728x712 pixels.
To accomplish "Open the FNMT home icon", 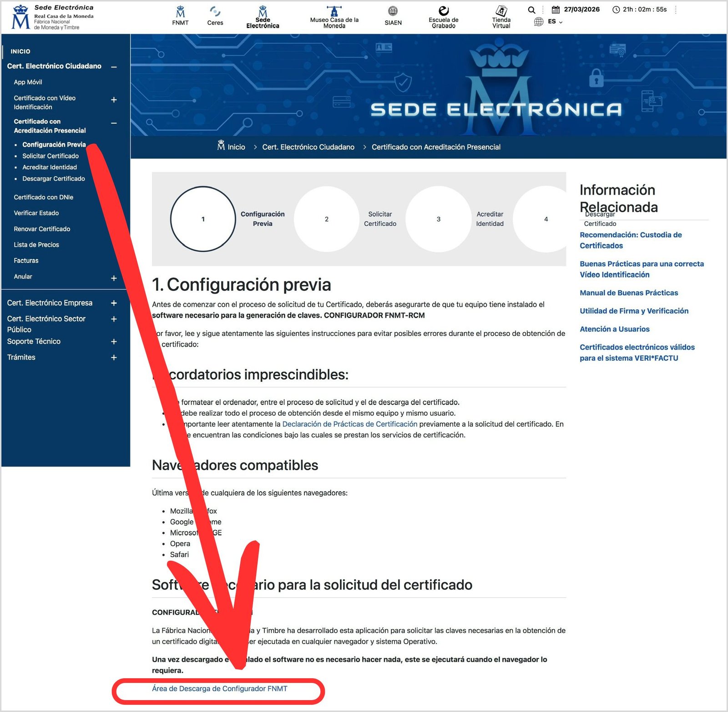I will [180, 14].
